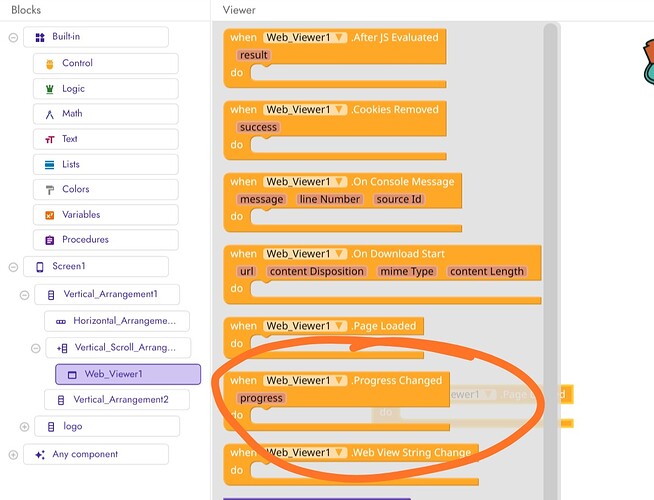The image size is (654, 500).
Task: Click the logo component icon
Action: click(x=51, y=427)
